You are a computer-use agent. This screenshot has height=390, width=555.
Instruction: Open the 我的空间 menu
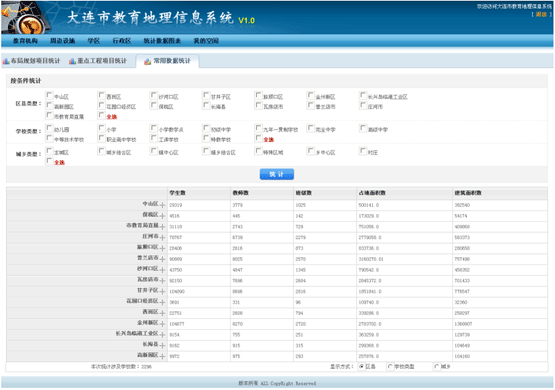coord(206,41)
